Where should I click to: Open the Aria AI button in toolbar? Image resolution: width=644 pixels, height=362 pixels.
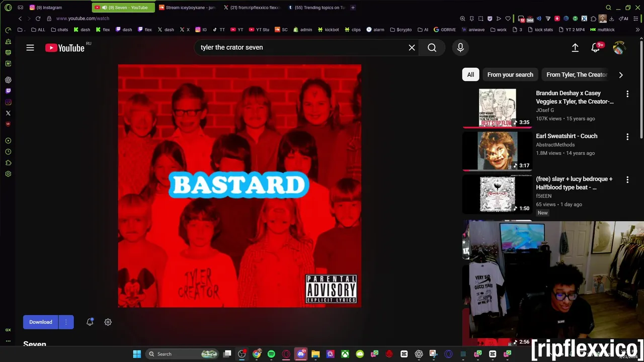click(624, 19)
